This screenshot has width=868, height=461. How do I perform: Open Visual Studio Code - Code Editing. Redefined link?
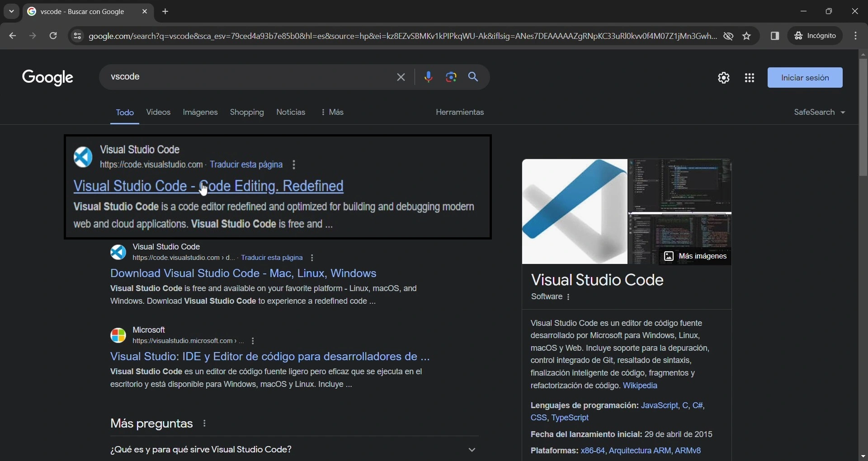(208, 186)
